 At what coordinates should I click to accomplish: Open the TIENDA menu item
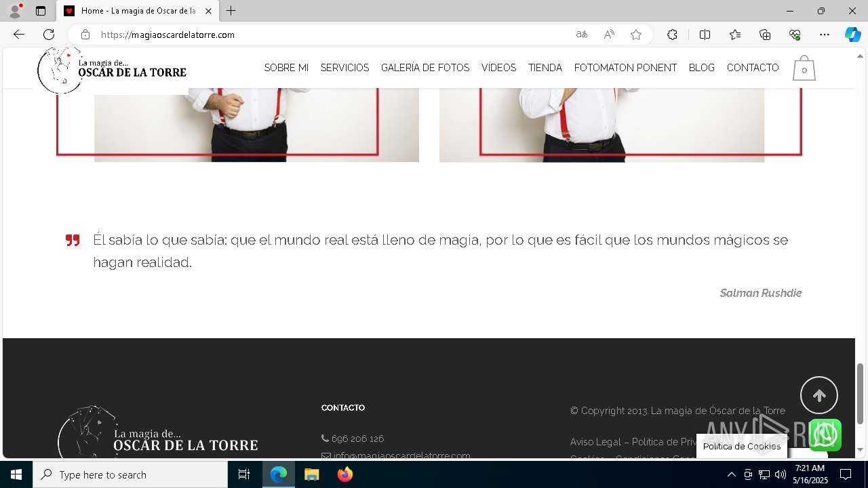coord(545,68)
